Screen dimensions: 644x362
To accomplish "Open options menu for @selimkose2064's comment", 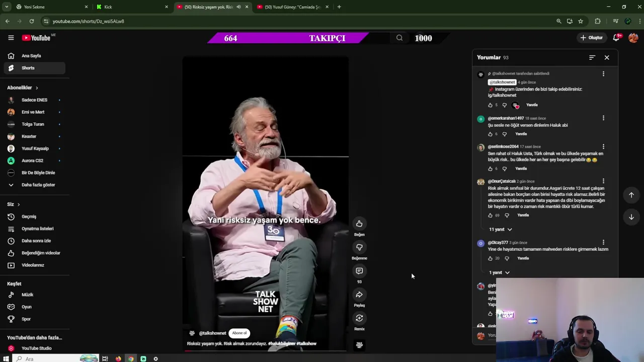I will click(x=603, y=147).
